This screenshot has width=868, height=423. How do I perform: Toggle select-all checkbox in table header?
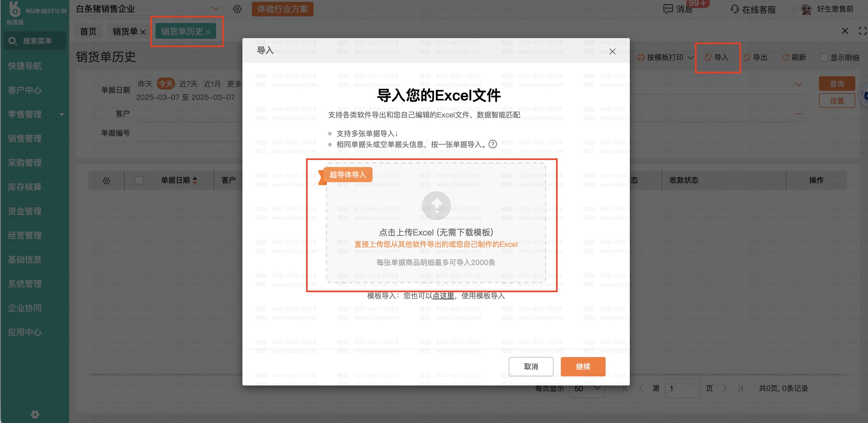point(139,181)
